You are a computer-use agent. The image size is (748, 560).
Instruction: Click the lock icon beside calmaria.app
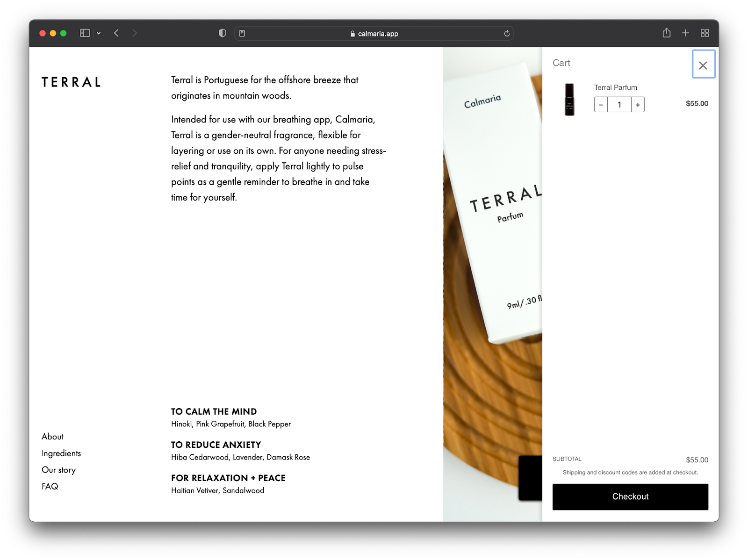[352, 34]
